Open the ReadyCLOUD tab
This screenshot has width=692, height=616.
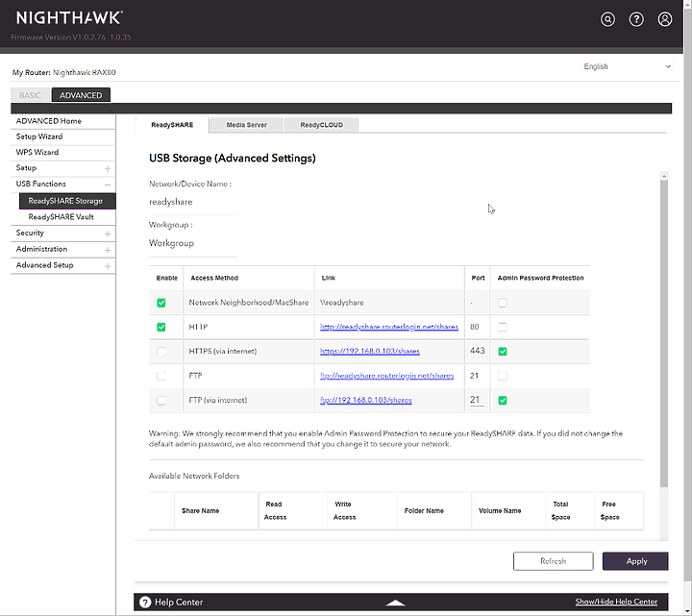321,125
